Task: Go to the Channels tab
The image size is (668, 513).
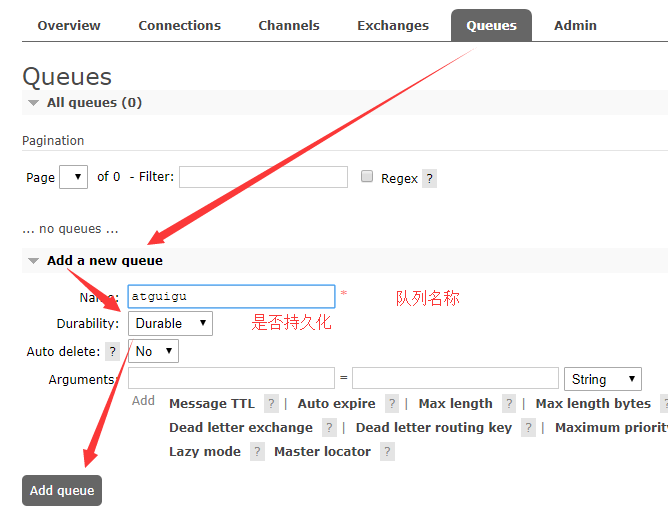Action: pyautogui.click(x=289, y=26)
